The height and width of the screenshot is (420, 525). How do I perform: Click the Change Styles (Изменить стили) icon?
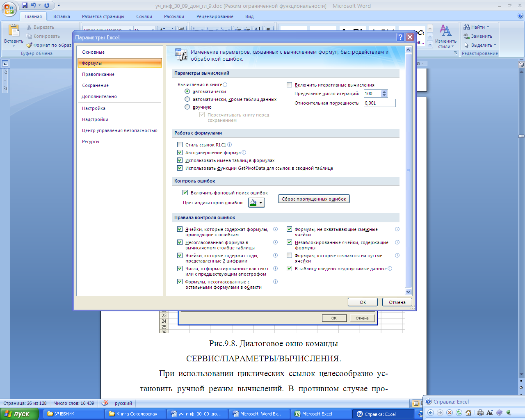click(x=445, y=30)
